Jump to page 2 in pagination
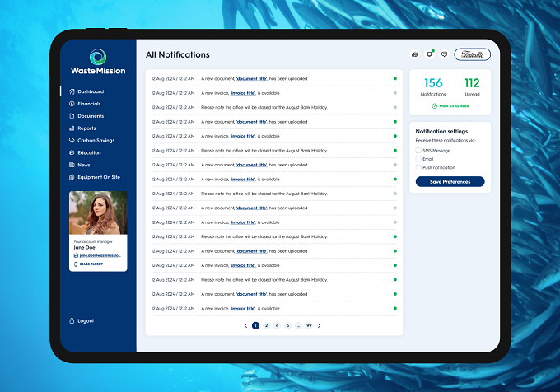This screenshot has width=560, height=392. click(267, 325)
